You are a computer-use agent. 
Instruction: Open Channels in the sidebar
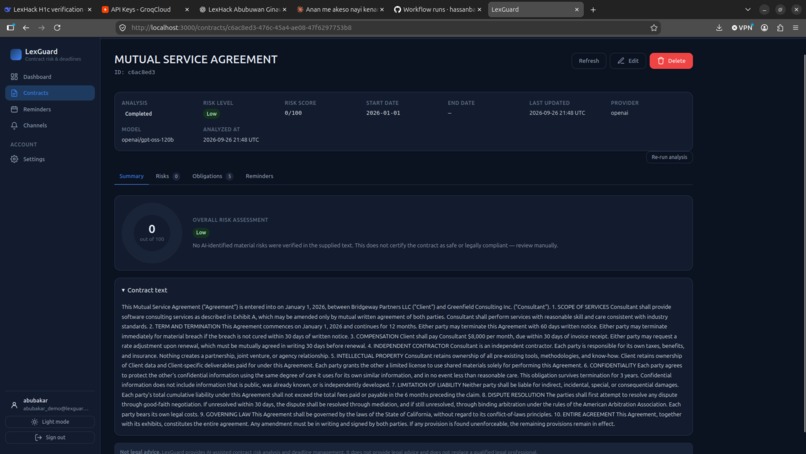coord(50,125)
